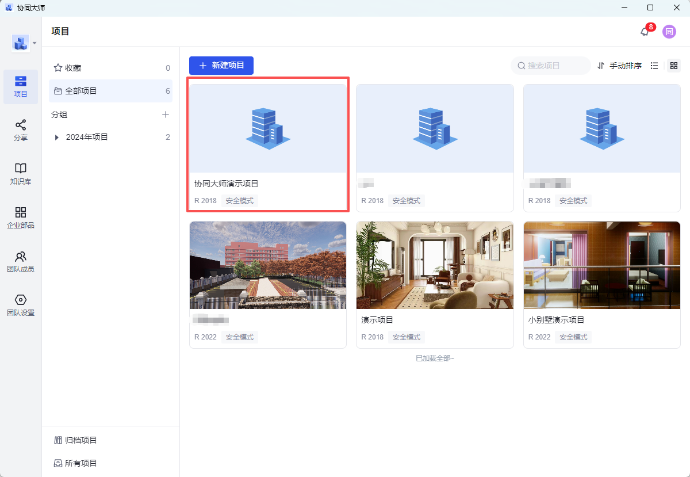Open the 项目 sidebar section

[20, 85]
